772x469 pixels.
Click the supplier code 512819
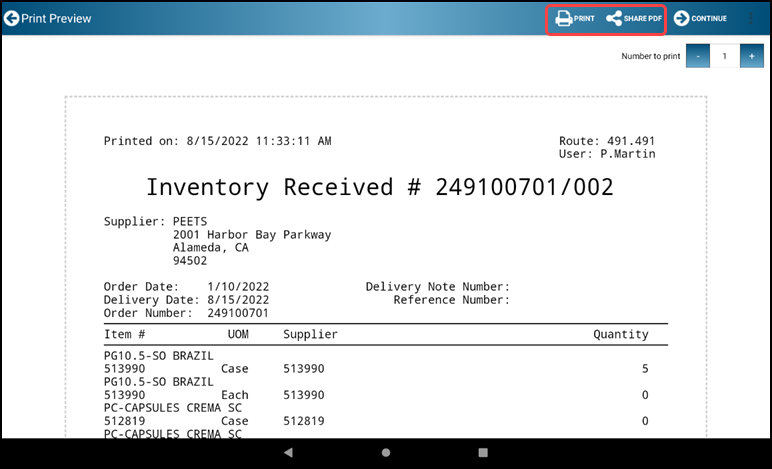tap(304, 421)
